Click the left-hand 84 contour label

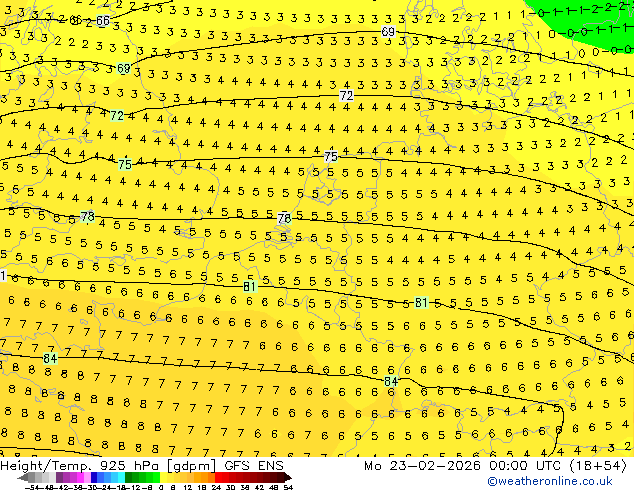click(50, 358)
